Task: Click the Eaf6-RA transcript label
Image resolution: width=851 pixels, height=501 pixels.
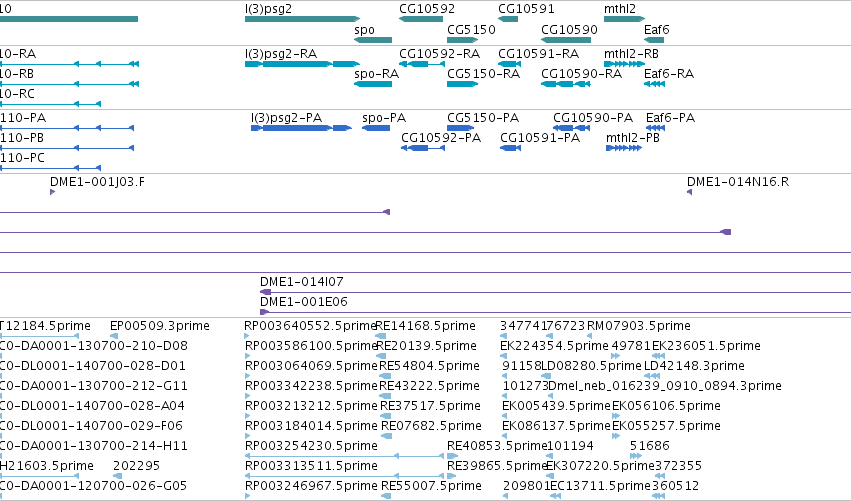Action: point(669,74)
